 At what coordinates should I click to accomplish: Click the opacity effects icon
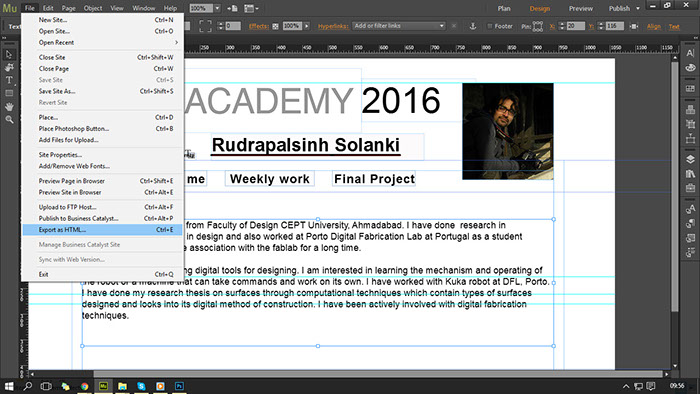point(275,26)
